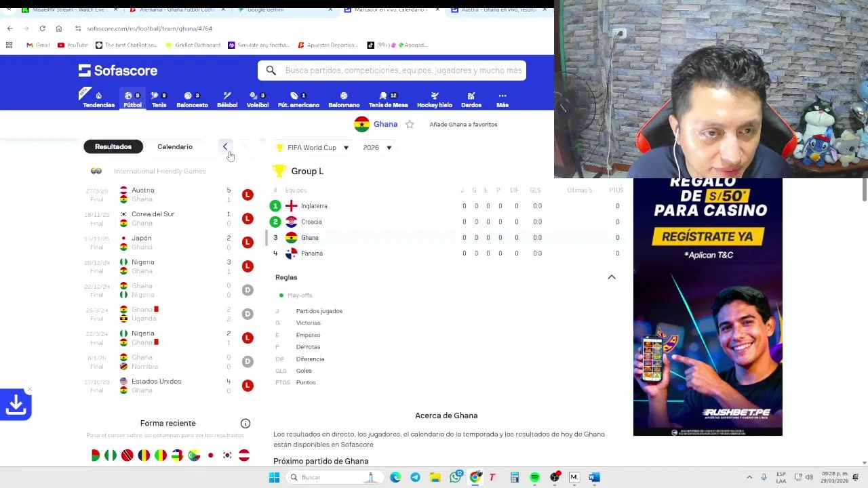The height and width of the screenshot is (488, 868).
Task: Switch to MisaelHV Stream tab
Action: 68,9
